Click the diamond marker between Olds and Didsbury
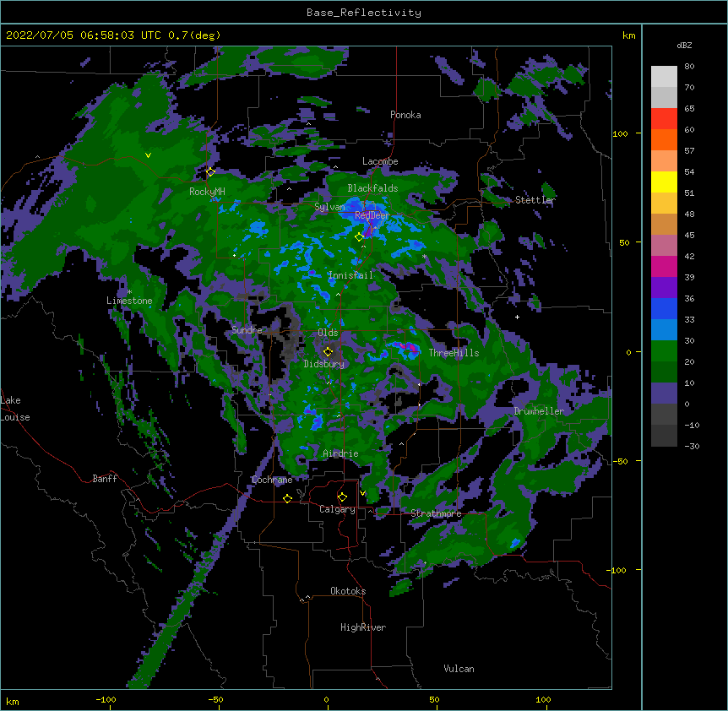 pyautogui.click(x=328, y=351)
